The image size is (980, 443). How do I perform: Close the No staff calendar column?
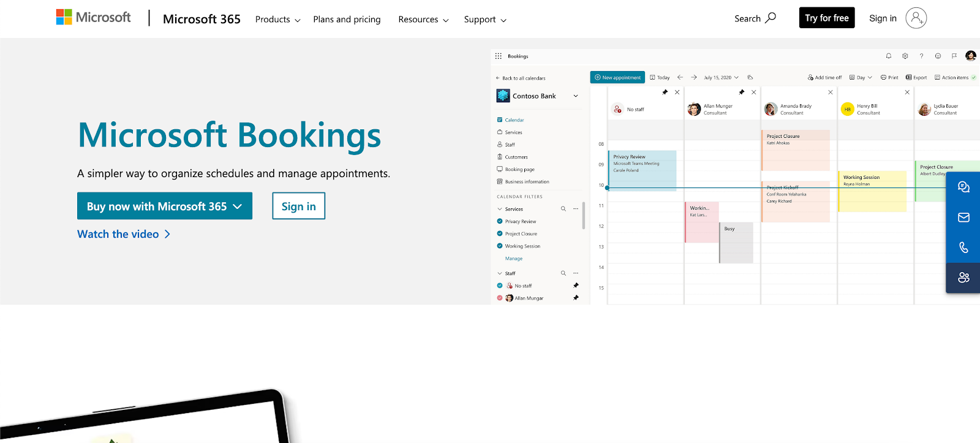pyautogui.click(x=677, y=92)
